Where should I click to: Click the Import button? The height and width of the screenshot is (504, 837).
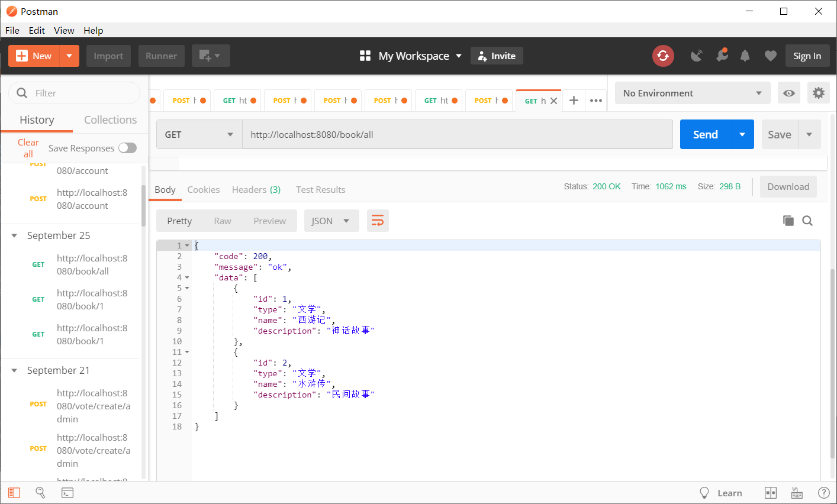(x=108, y=56)
